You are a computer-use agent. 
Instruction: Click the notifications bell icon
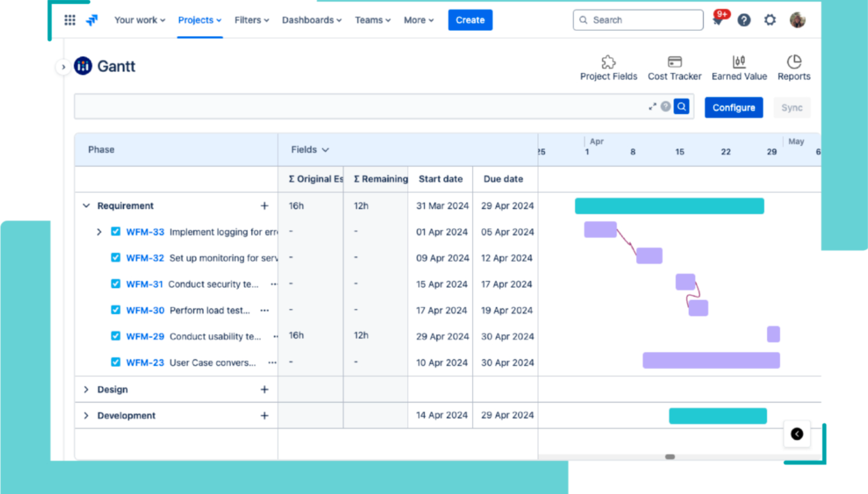coord(718,21)
